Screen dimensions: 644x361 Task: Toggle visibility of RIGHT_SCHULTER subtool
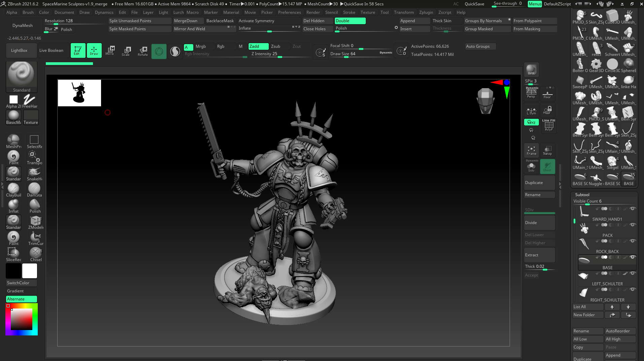633,289
